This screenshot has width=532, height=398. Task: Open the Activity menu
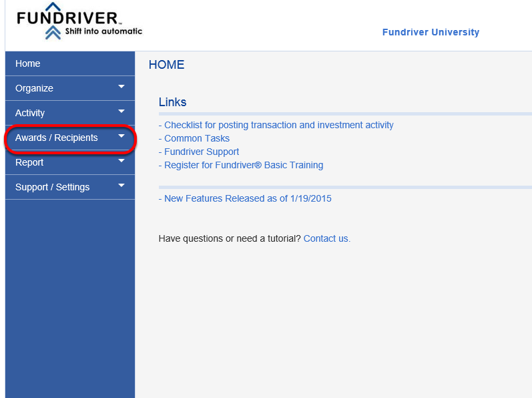click(x=70, y=113)
